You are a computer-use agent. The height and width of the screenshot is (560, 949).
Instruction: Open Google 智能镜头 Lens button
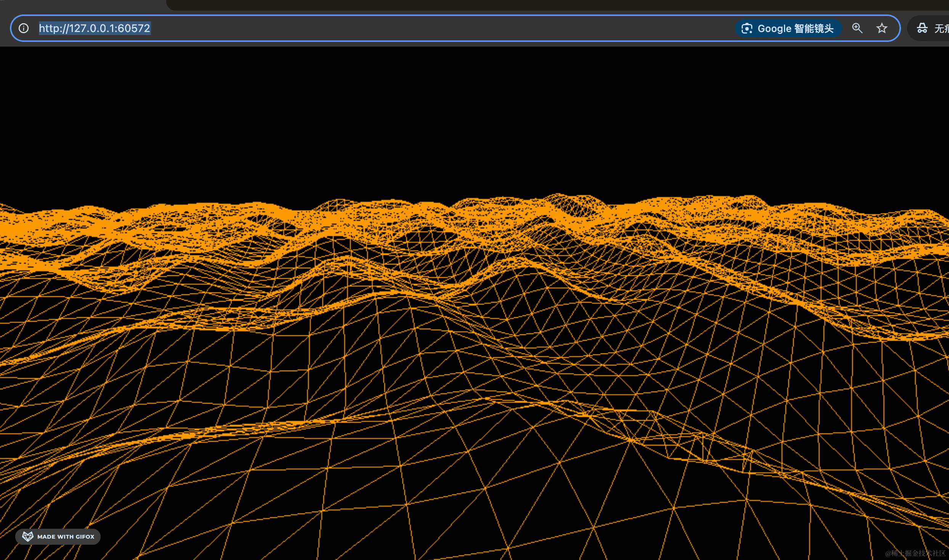pos(788,28)
